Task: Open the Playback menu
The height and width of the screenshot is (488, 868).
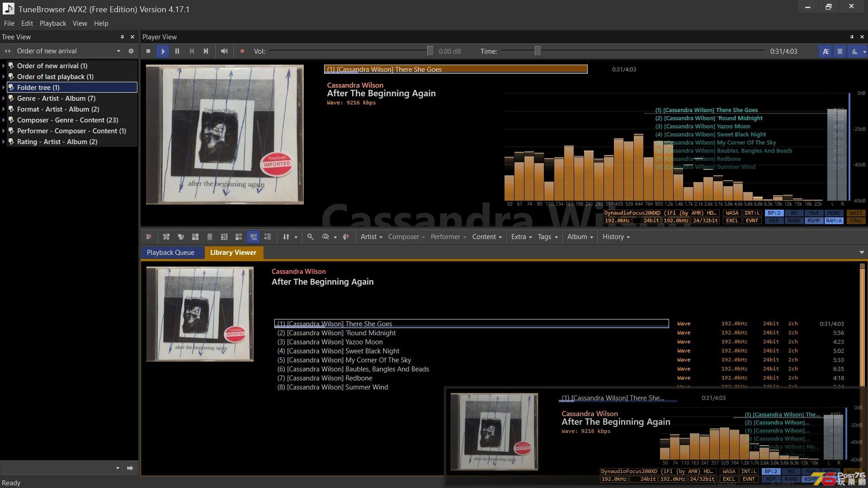Action: click(x=52, y=23)
